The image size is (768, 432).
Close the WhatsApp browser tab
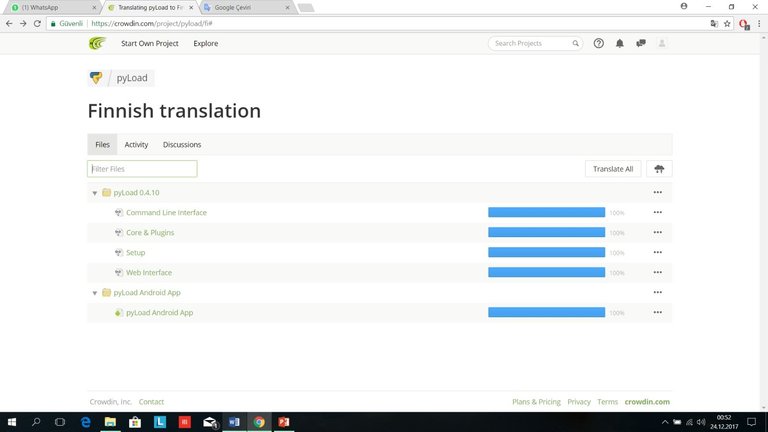(94, 7)
